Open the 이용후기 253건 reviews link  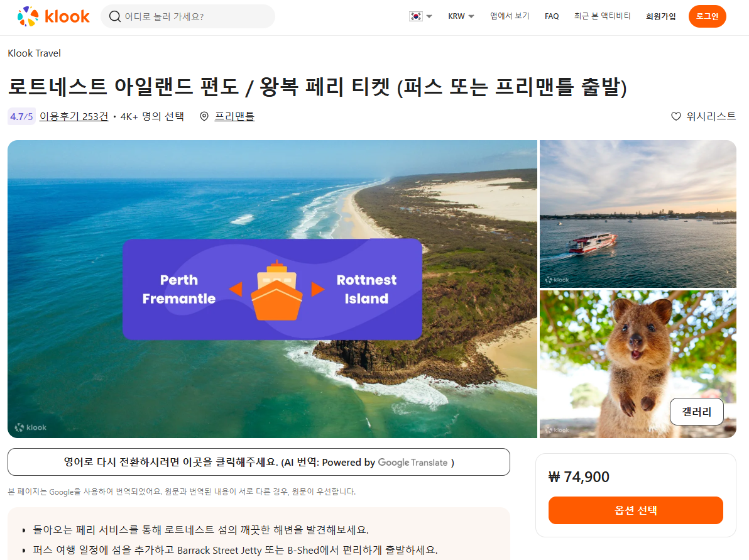point(74,116)
